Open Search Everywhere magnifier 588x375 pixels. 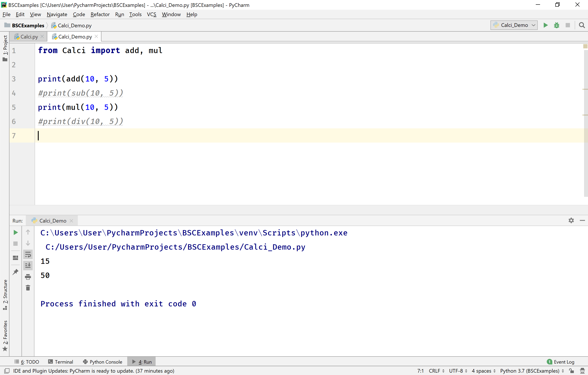coord(582,25)
